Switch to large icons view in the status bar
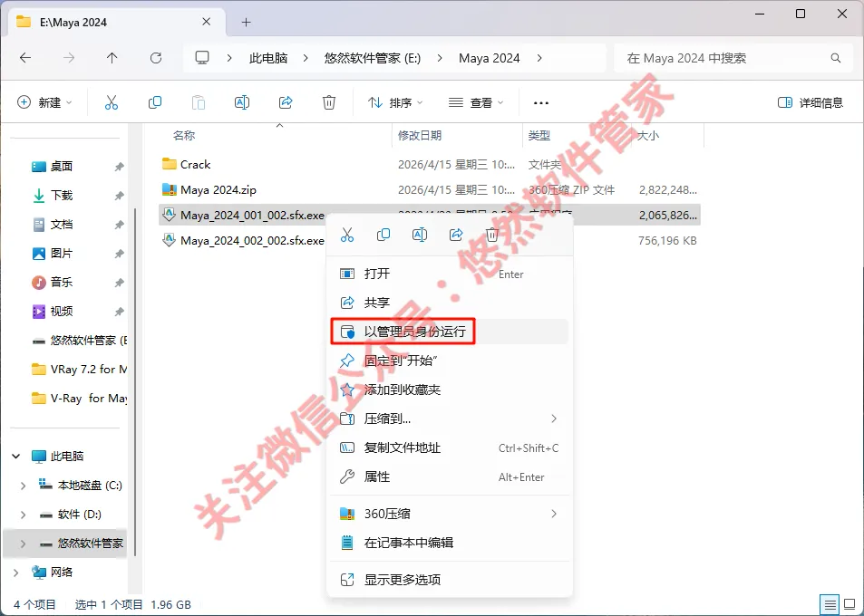Screen dimensions: 864x616 pos(849,604)
